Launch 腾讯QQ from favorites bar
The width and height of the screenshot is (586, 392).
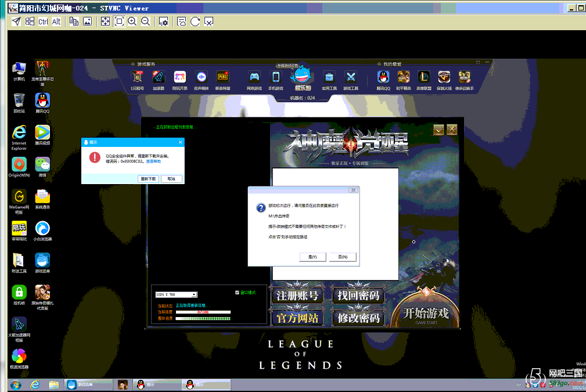(383, 80)
